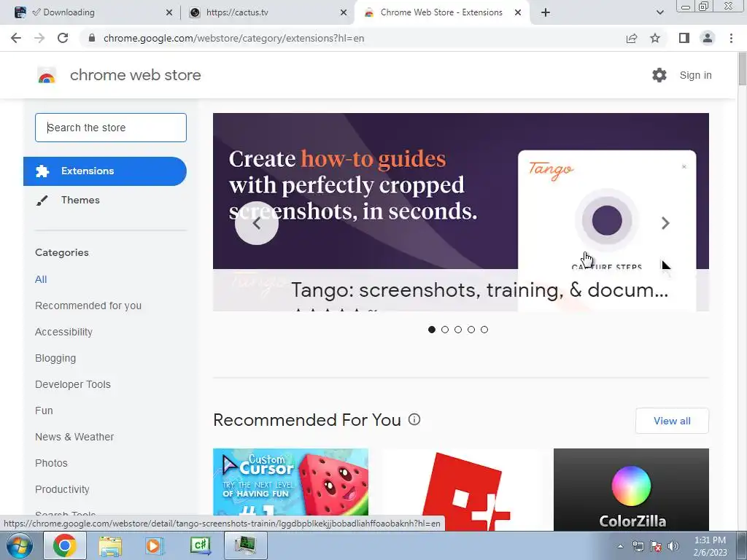The width and height of the screenshot is (747, 560).
Task: Click the Sign in link
Action: 695,75
